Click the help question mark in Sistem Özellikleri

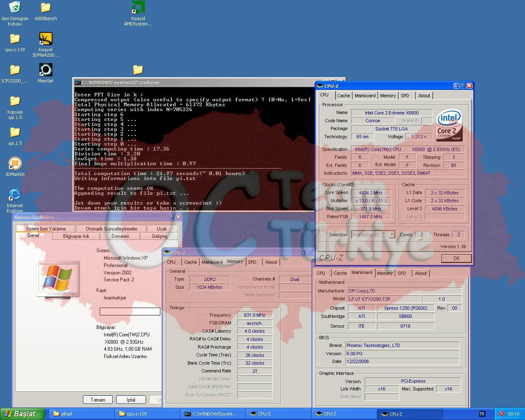pos(172,217)
